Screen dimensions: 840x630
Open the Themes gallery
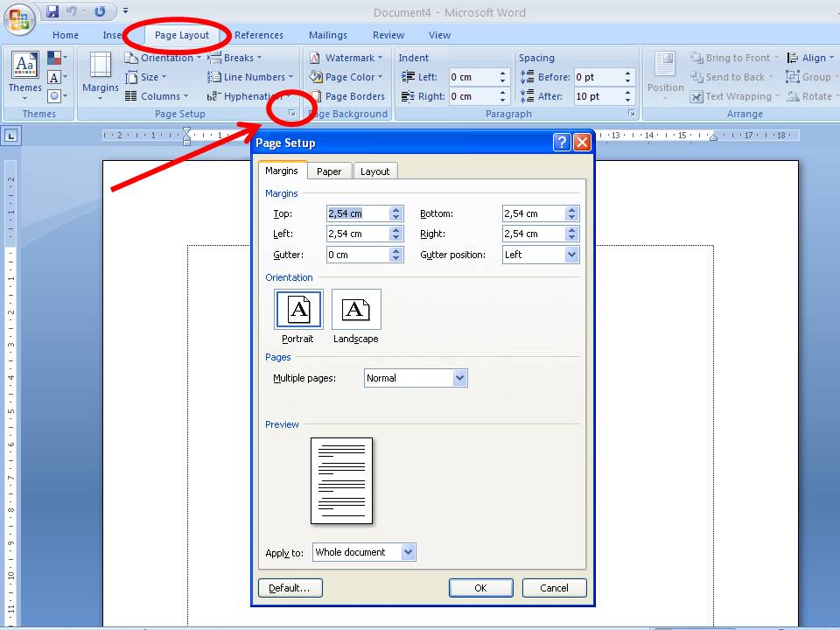click(x=25, y=75)
